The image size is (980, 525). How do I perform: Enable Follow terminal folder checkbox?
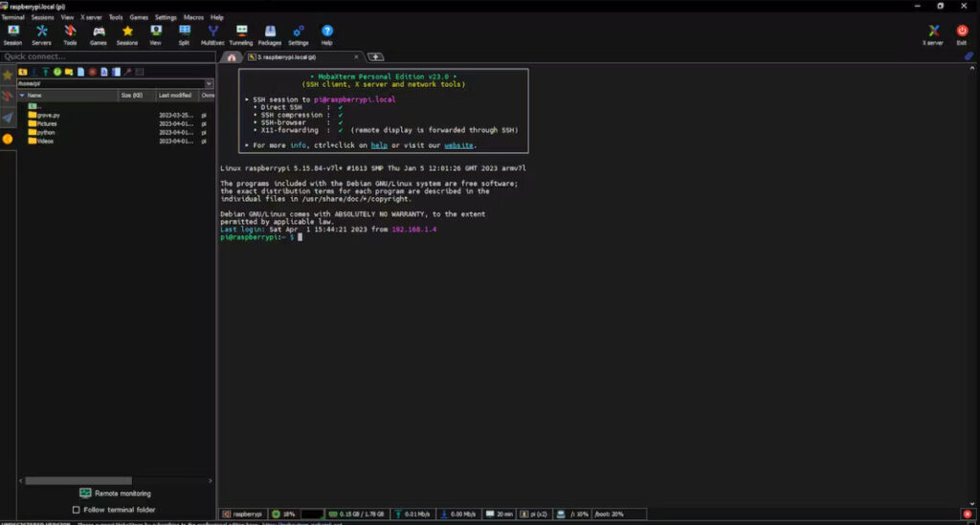click(x=77, y=510)
